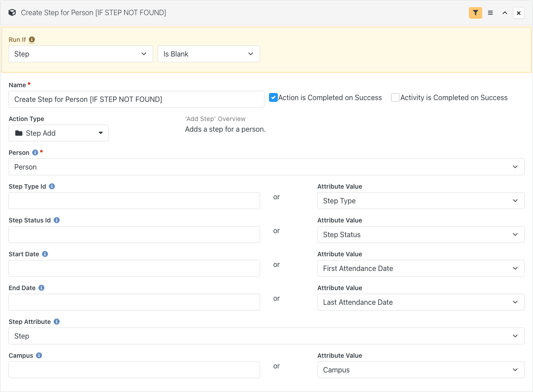The width and height of the screenshot is (533, 392).
Task: Click the Start Date info icon
Action: 45,254
